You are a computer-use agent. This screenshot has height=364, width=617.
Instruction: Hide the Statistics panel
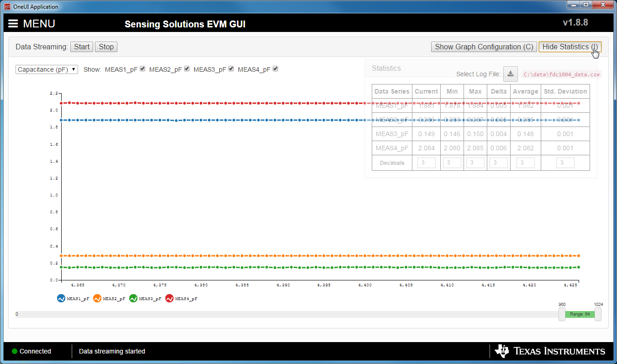[570, 47]
